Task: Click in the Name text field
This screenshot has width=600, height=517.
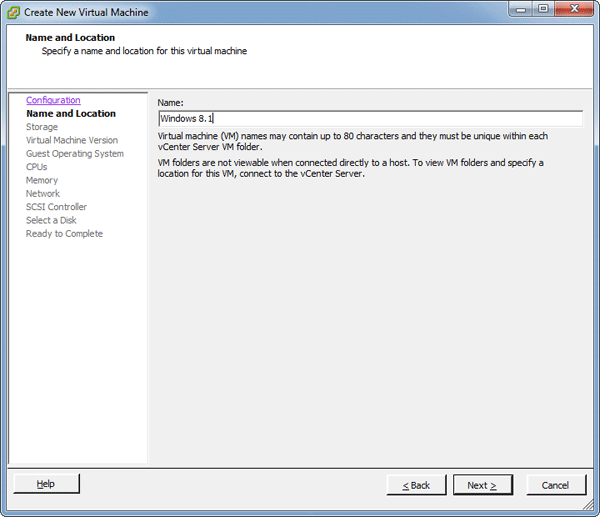Action: 370,119
